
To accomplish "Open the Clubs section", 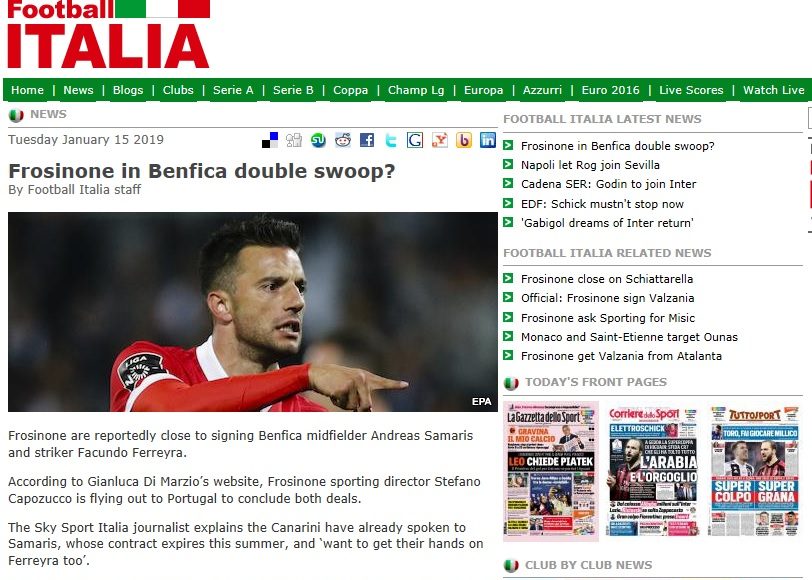I will [178, 90].
